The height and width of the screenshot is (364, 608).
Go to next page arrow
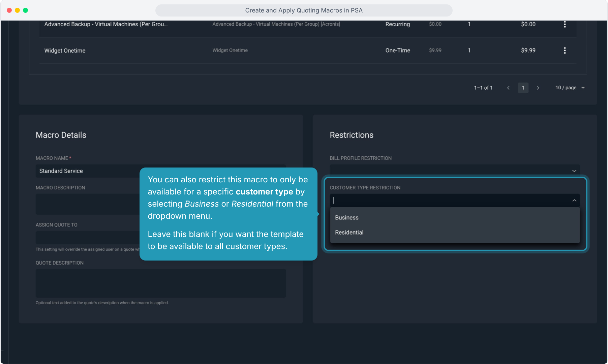click(x=538, y=88)
